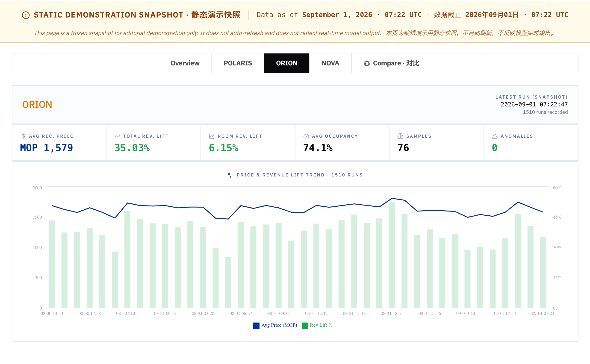
Task: Click the 60% right axis tick label
Action: coord(557,188)
